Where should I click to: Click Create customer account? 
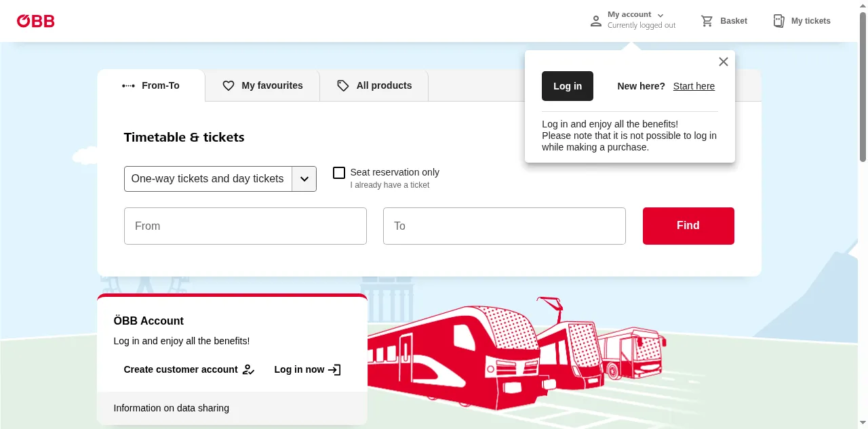189,369
